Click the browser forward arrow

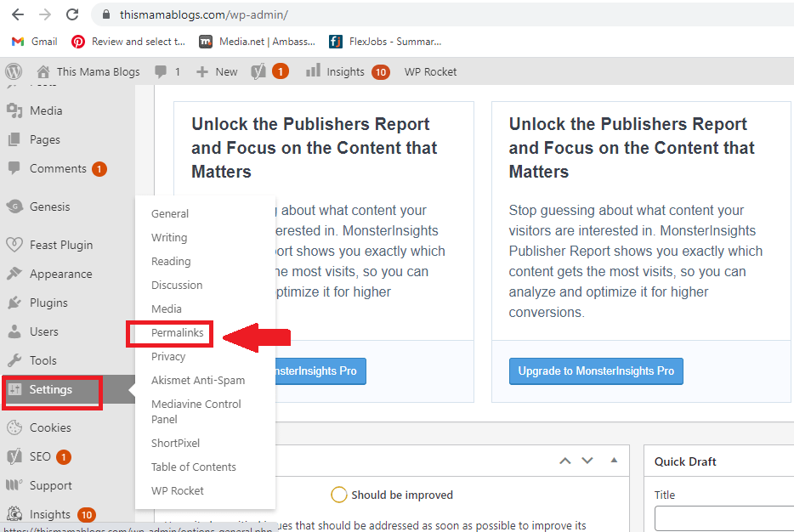point(45,14)
